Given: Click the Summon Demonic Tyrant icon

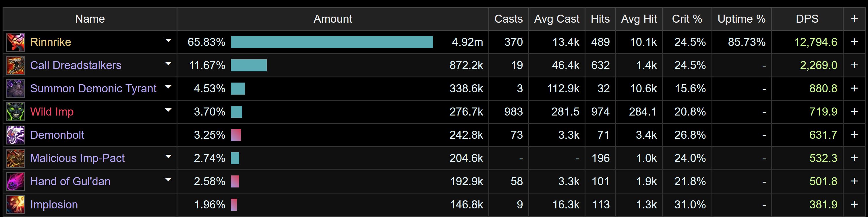Looking at the screenshot, I should coord(16,89).
